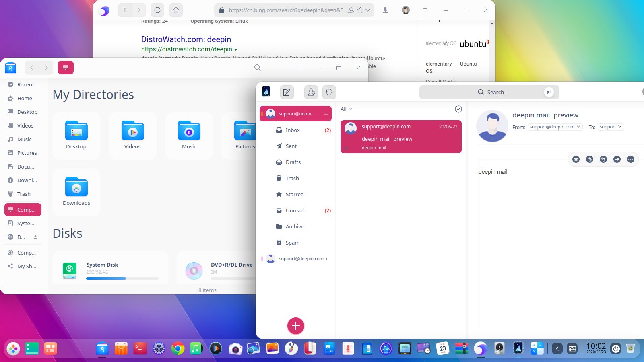The image size is (644, 362).
Task: Sync mail using the refresh icon
Action: tap(329, 92)
